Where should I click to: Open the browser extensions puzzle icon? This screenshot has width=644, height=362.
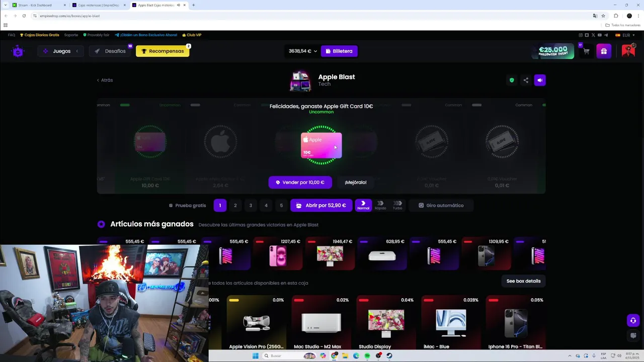pos(616,16)
